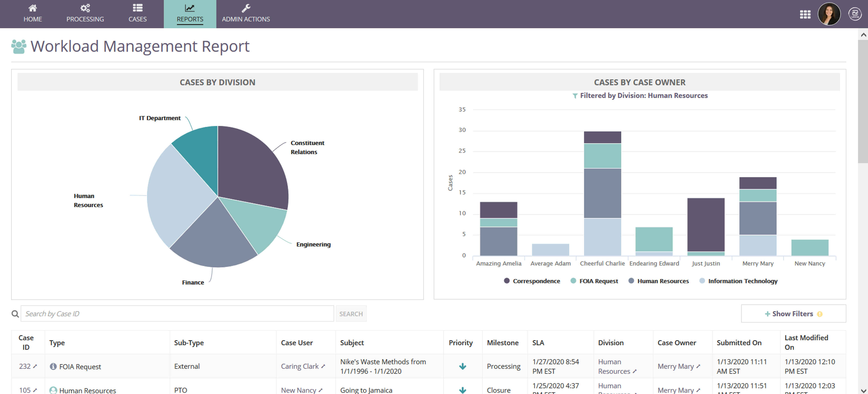
Task: Click the Workload Management Report people icon
Action: pyautogui.click(x=19, y=47)
